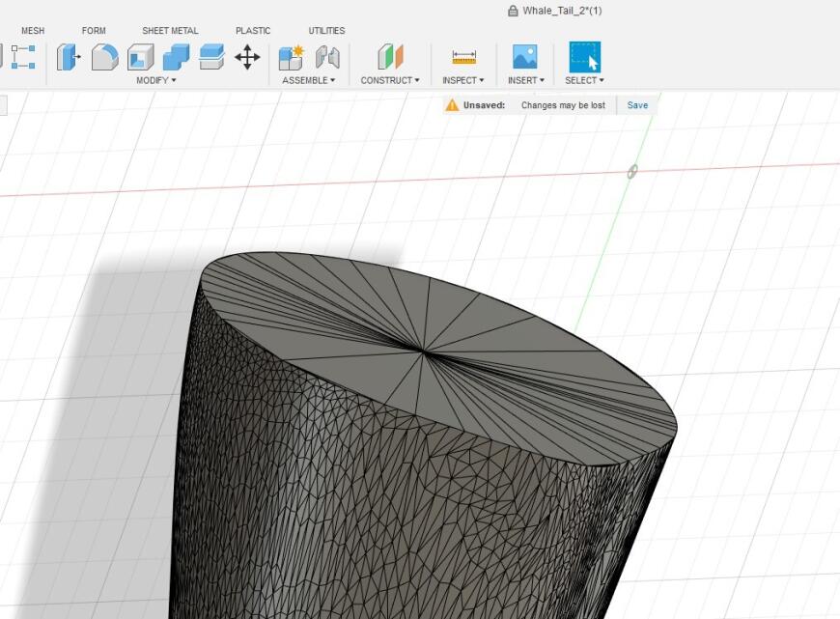Open the Joint tool in Assemble panel

324,56
